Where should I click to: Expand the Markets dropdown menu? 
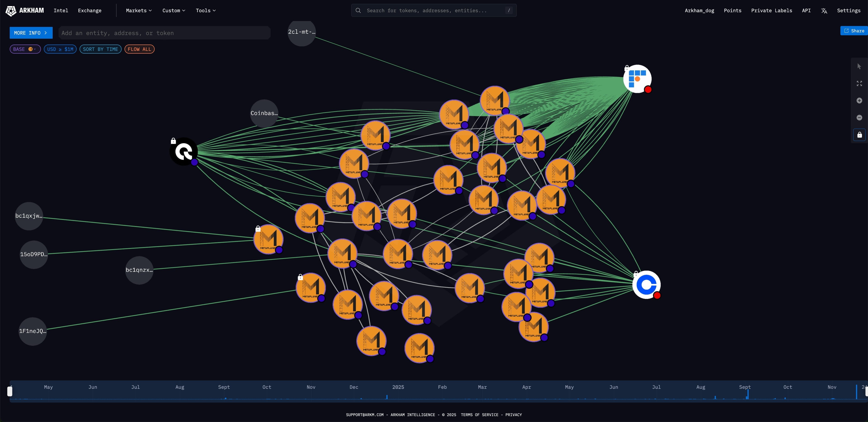139,10
